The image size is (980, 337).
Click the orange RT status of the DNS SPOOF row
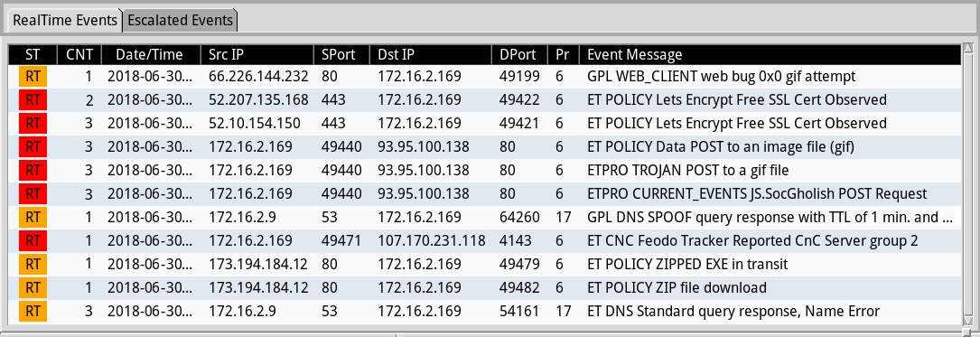coord(33,218)
